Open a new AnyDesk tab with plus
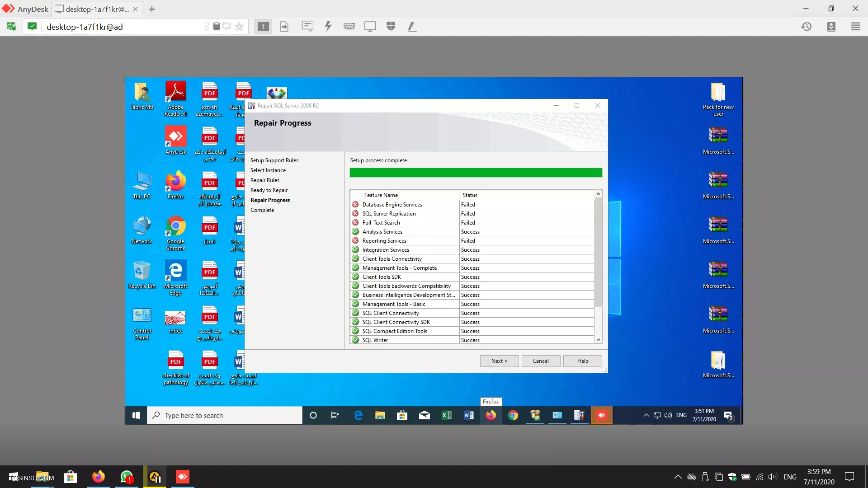The height and width of the screenshot is (488, 868). coord(152,9)
